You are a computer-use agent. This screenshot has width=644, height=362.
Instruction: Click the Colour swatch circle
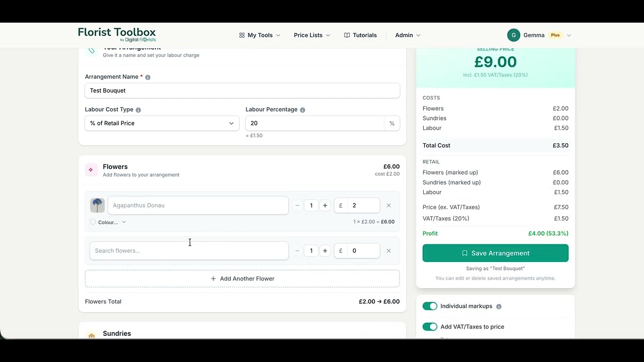93,222
